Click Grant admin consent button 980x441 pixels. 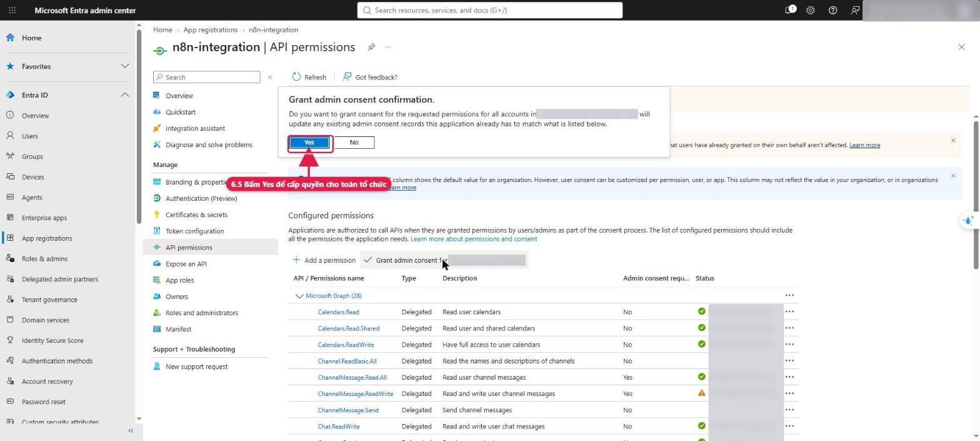tap(444, 260)
